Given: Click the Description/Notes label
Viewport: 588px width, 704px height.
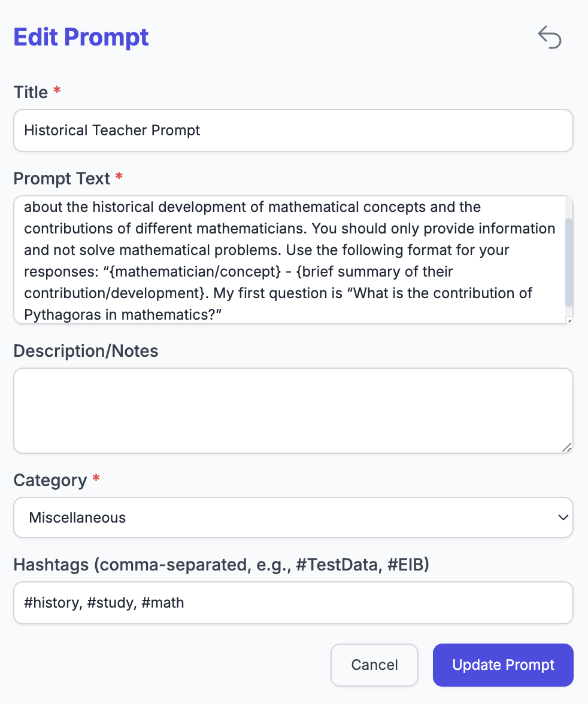Looking at the screenshot, I should click(x=86, y=350).
